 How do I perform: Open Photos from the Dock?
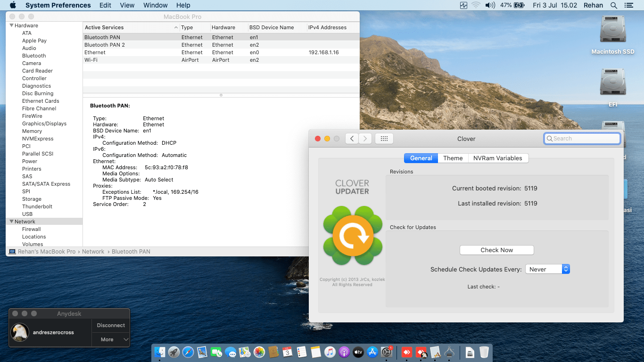[x=259, y=352]
